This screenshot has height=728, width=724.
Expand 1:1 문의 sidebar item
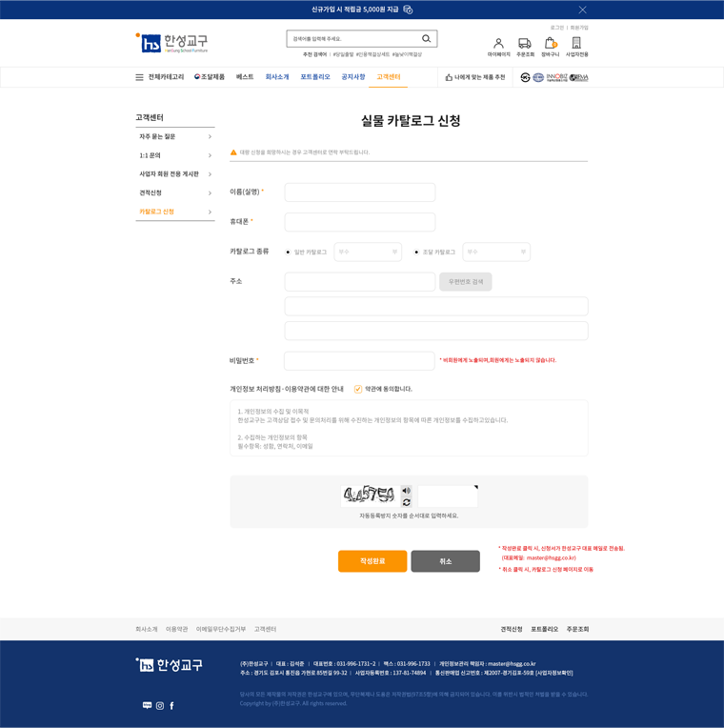[175, 155]
